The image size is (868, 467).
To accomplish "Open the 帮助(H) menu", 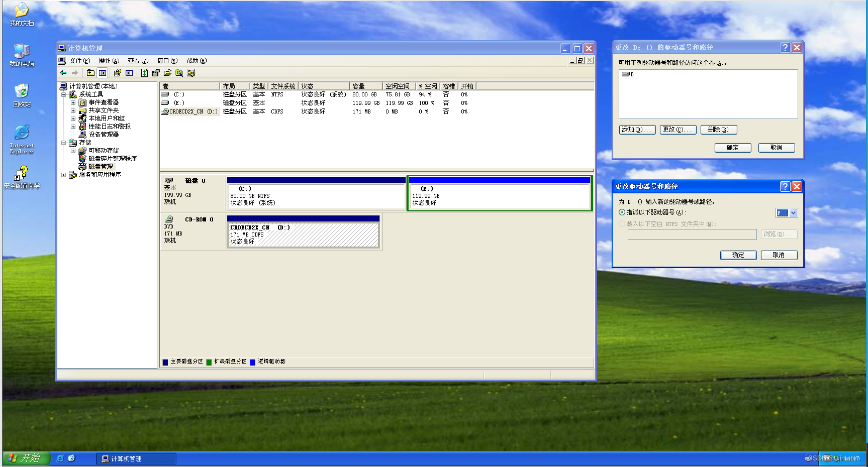I will coord(196,61).
